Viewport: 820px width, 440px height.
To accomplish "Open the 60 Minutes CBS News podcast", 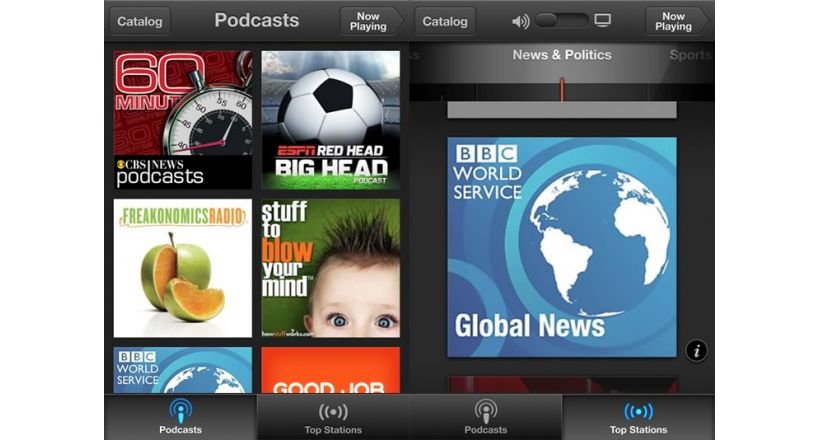I will coord(183,120).
